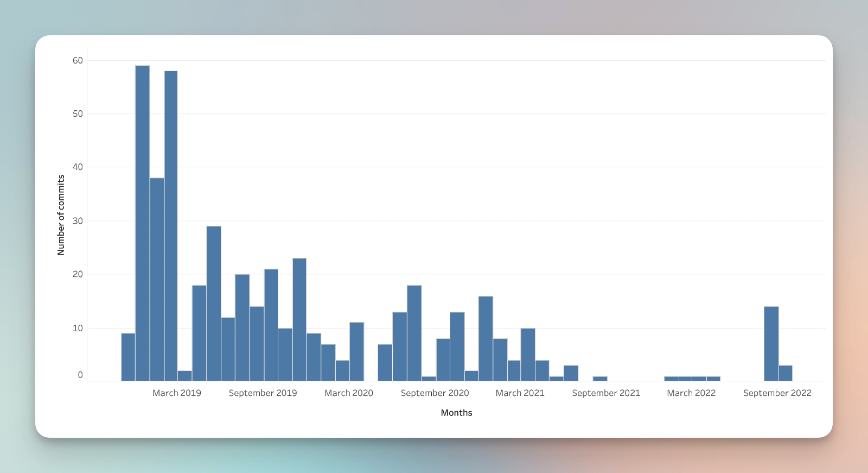Select the 'September 2021' axis label
Image resolution: width=868 pixels, height=473 pixels.
tap(606, 393)
